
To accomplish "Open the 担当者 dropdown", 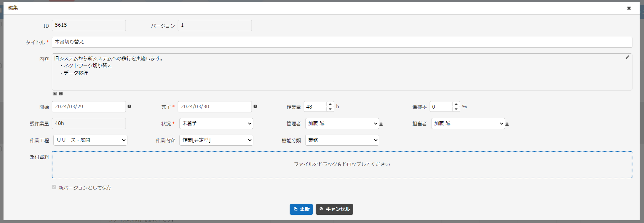I will tap(468, 124).
